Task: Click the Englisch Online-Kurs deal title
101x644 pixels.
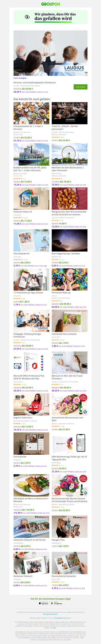Action: [23, 417]
